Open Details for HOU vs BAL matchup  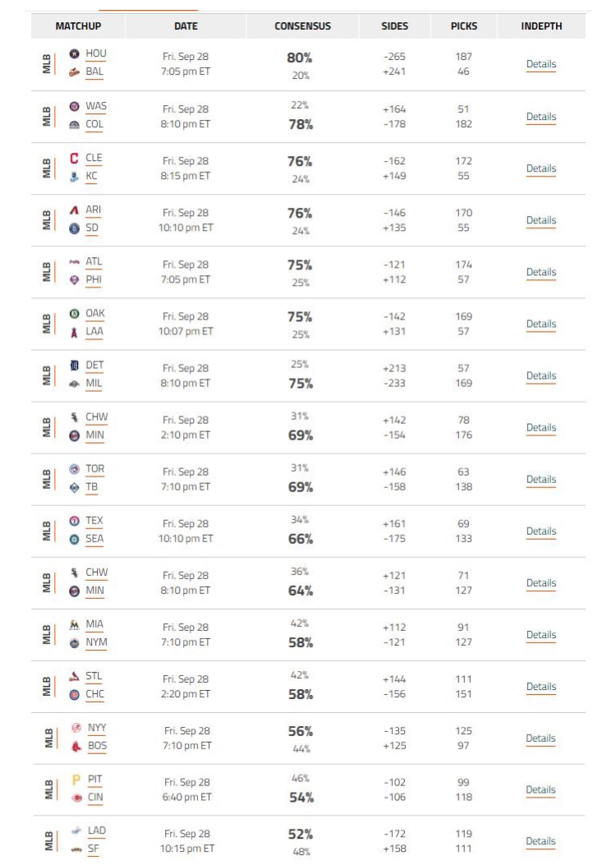coord(541,64)
